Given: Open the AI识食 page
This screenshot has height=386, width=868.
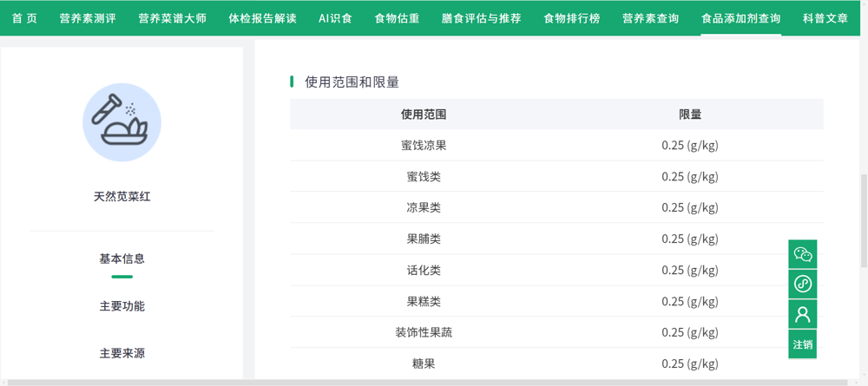Looking at the screenshot, I should [335, 18].
